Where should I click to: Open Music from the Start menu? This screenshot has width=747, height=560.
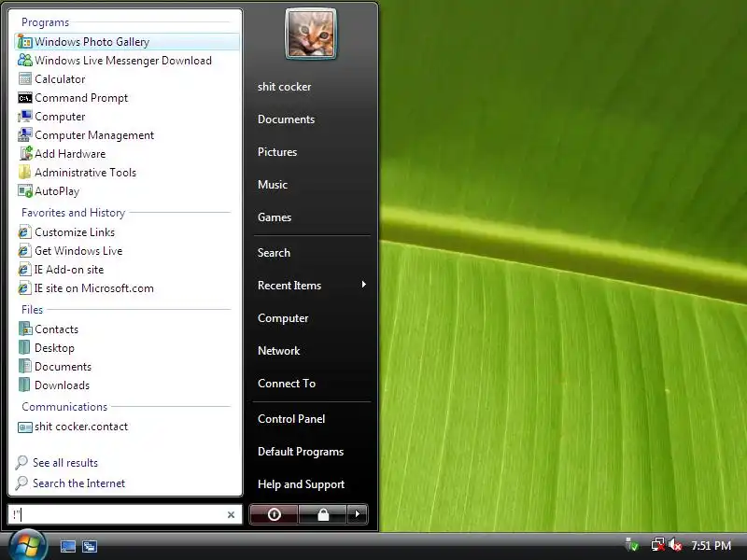[273, 185]
